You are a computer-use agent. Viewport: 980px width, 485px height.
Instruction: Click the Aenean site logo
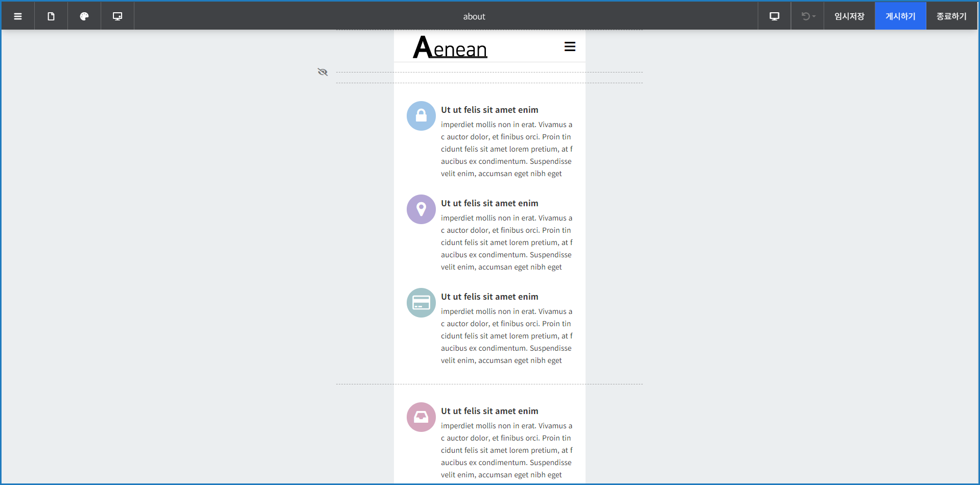click(x=450, y=48)
